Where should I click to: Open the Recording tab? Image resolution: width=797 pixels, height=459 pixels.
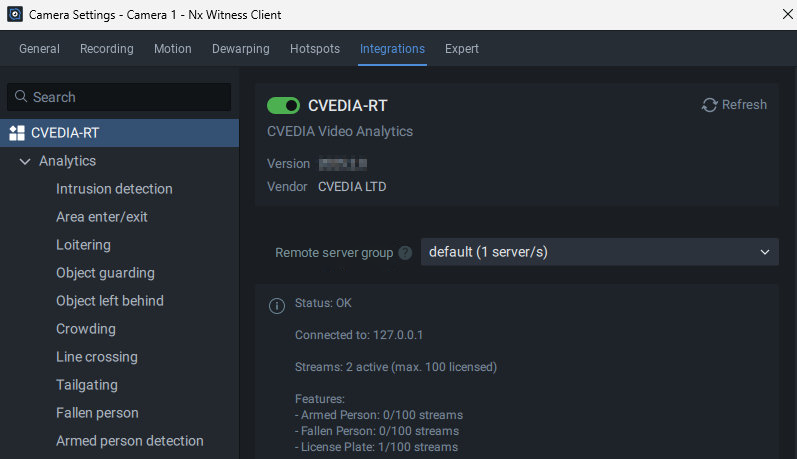click(x=106, y=49)
